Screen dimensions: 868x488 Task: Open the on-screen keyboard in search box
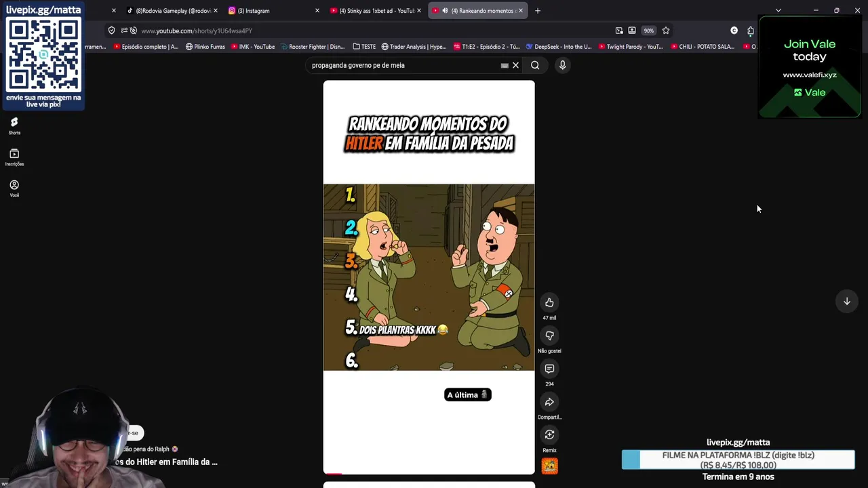(x=505, y=65)
